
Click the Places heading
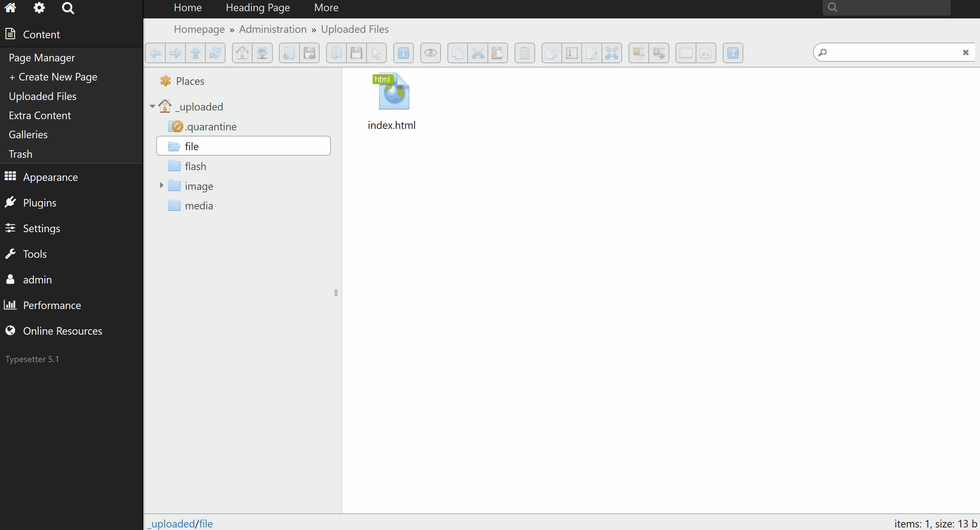[x=190, y=81]
